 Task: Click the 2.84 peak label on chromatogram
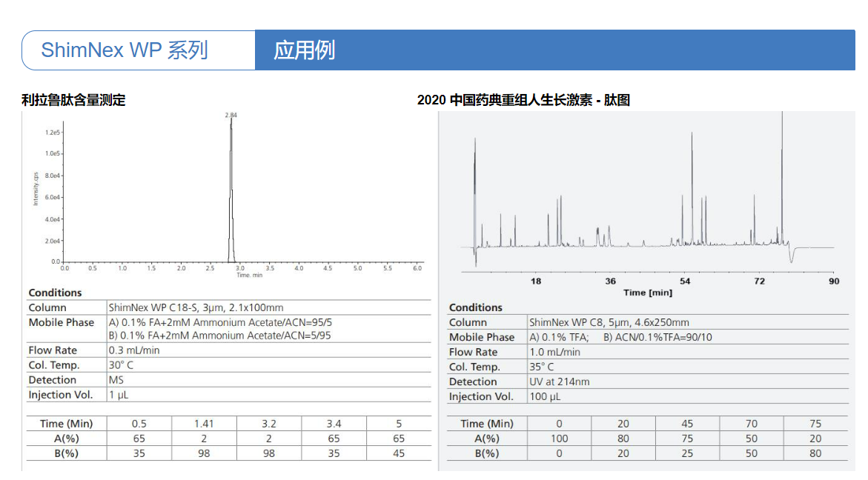[231, 115]
